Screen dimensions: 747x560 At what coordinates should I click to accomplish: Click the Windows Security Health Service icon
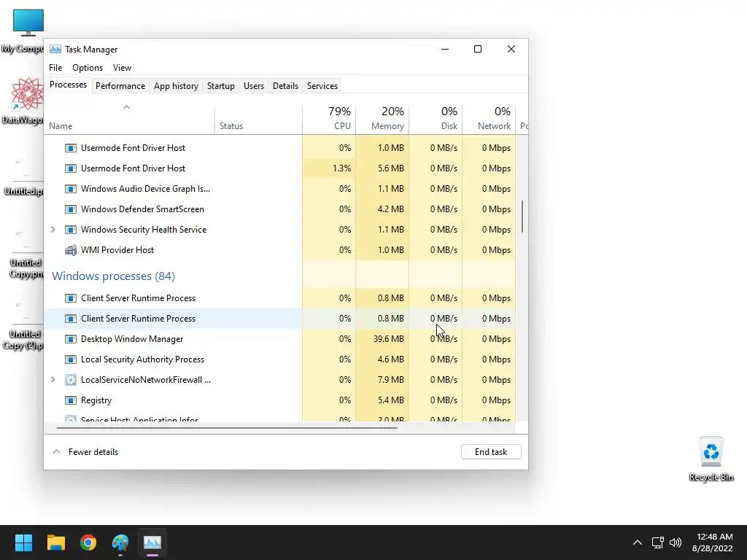(x=71, y=230)
